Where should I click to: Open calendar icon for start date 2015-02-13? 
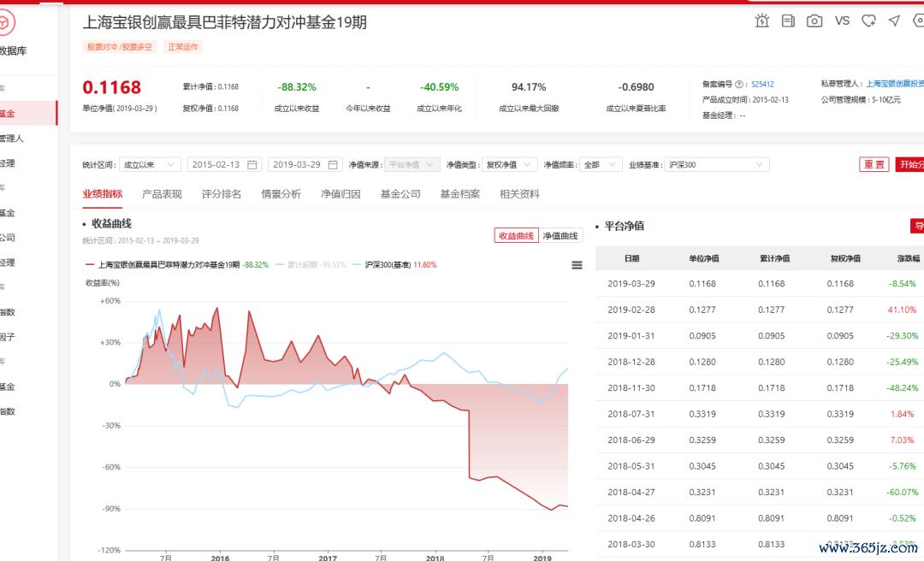pos(252,165)
